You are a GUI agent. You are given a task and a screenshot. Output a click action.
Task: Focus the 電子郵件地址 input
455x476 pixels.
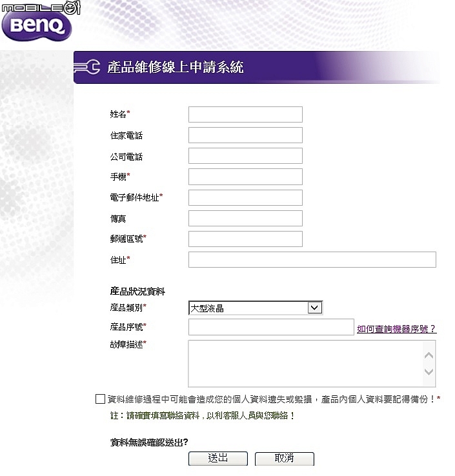[x=245, y=197]
